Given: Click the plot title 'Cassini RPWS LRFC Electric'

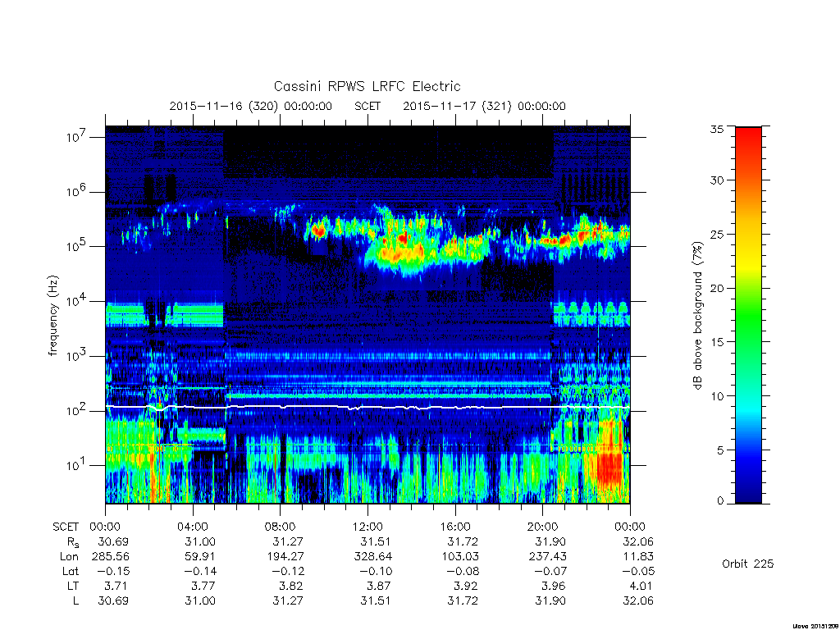Looking at the screenshot, I should click(367, 86).
